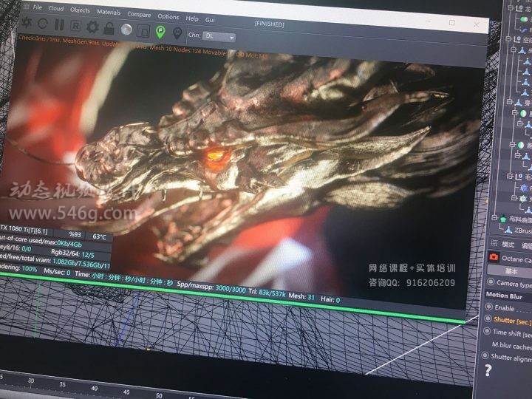
Task: Open Octane settings gear icon
Action: click(x=92, y=27)
